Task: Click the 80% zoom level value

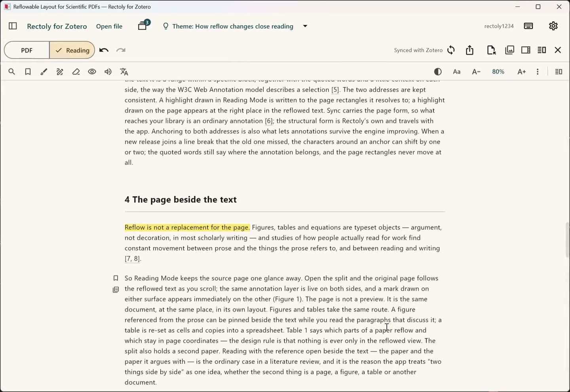Action: tap(498, 72)
